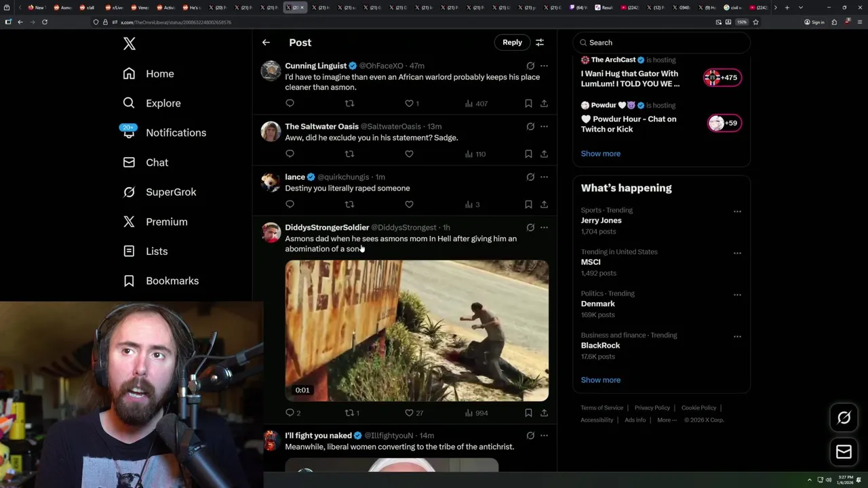
Task: Bookmark lance's reply
Action: coord(528,204)
